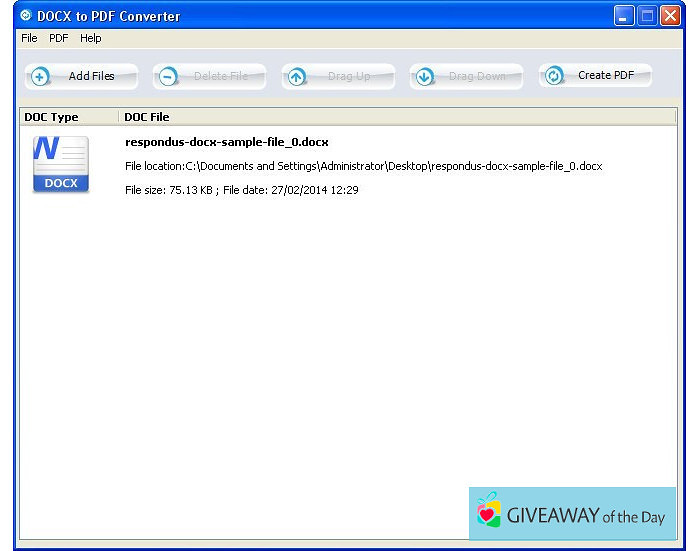Click the up arrow icon on Drag Up

coord(297,76)
